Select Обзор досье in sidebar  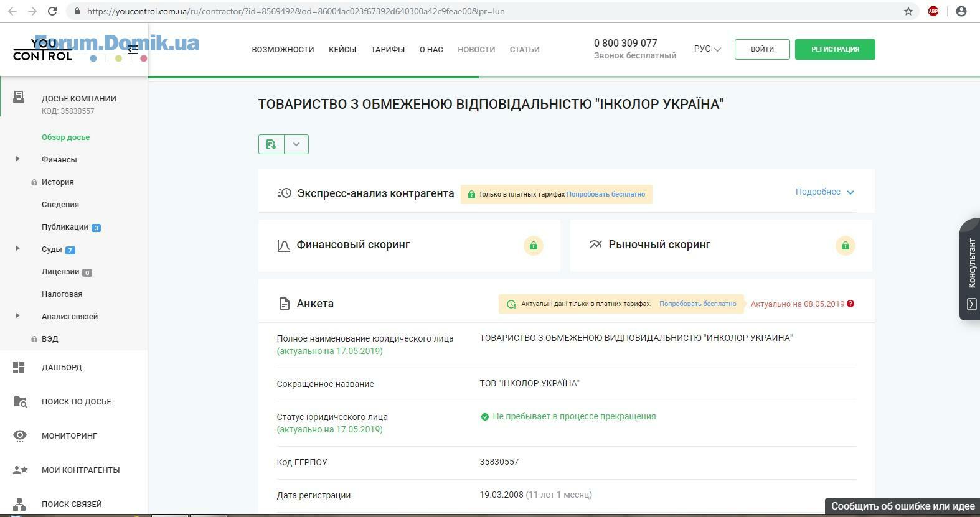tap(65, 137)
